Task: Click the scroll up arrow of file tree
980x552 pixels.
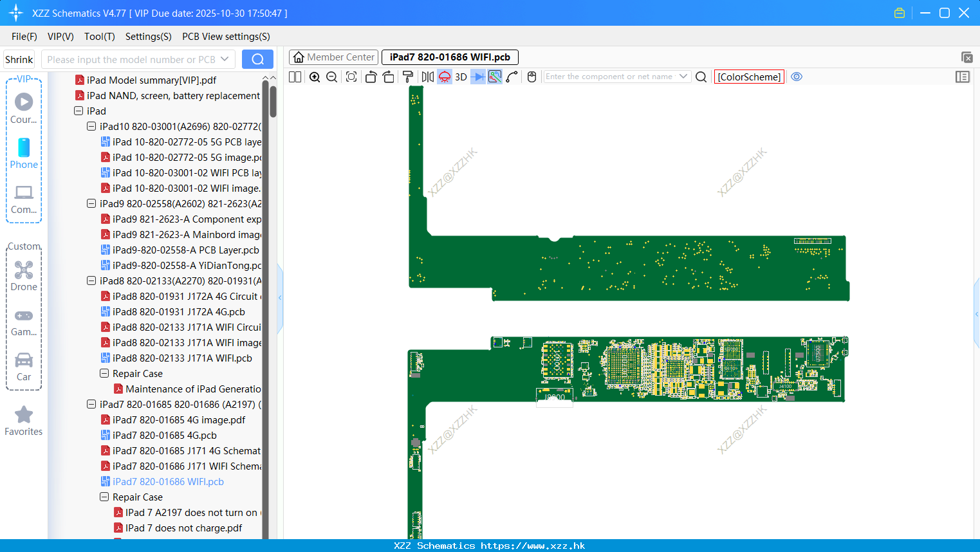Action: pos(273,78)
